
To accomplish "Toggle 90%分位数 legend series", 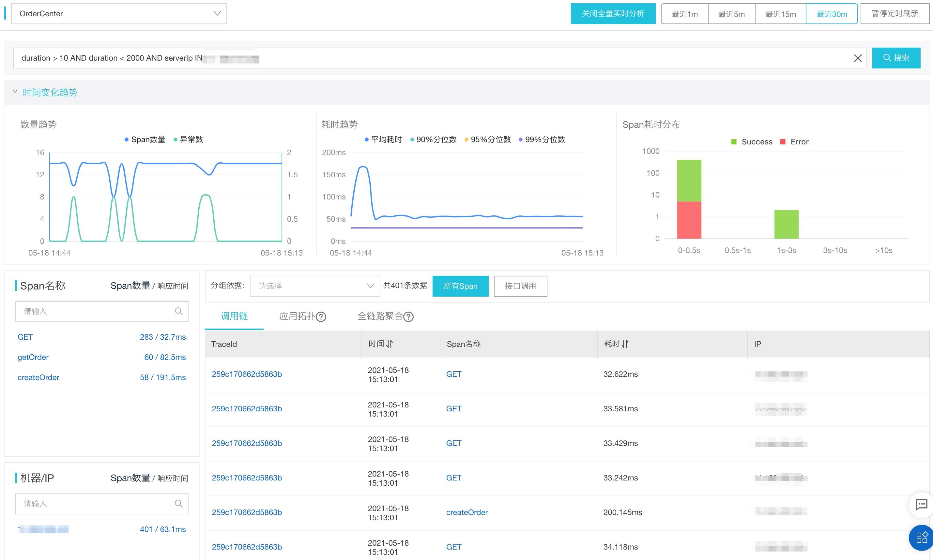I will [434, 140].
